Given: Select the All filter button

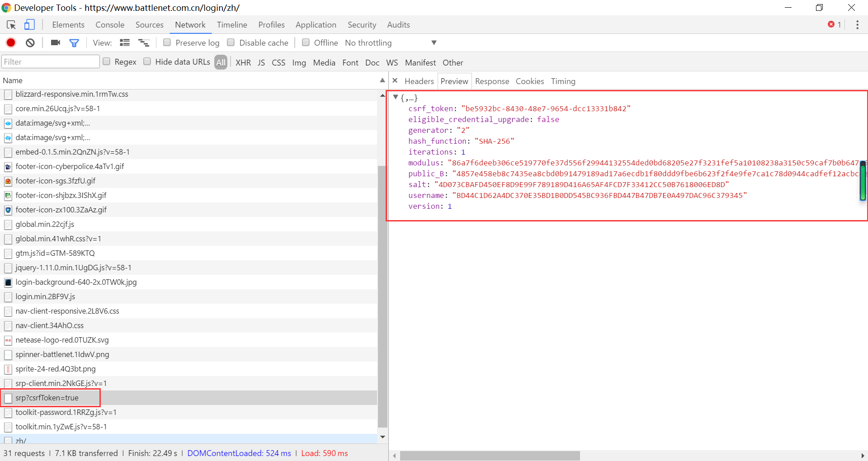Looking at the screenshot, I should click(x=221, y=62).
